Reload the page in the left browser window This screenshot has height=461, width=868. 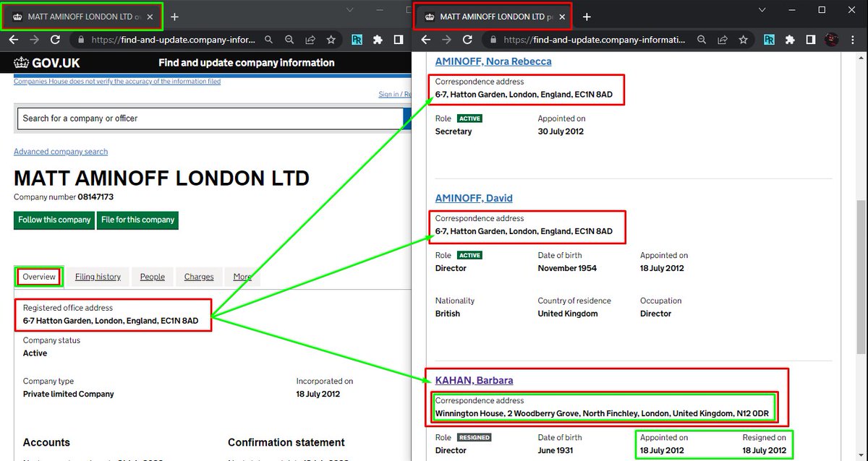pos(56,40)
